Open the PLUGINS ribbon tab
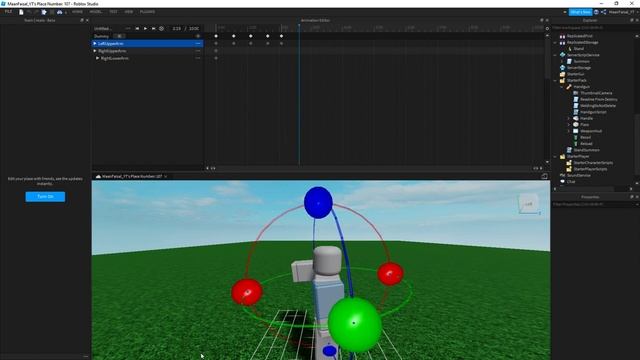Viewport: 640px width, 360px height. tap(147, 12)
